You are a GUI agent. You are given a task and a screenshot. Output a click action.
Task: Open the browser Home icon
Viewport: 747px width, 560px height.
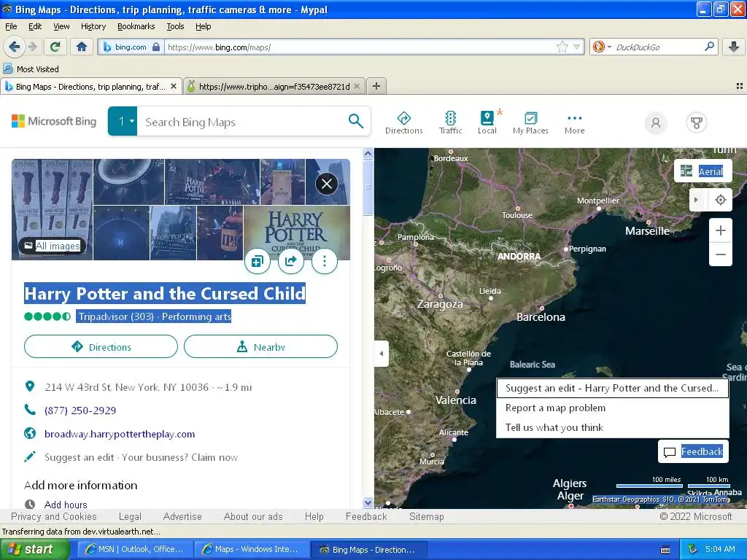coord(82,47)
